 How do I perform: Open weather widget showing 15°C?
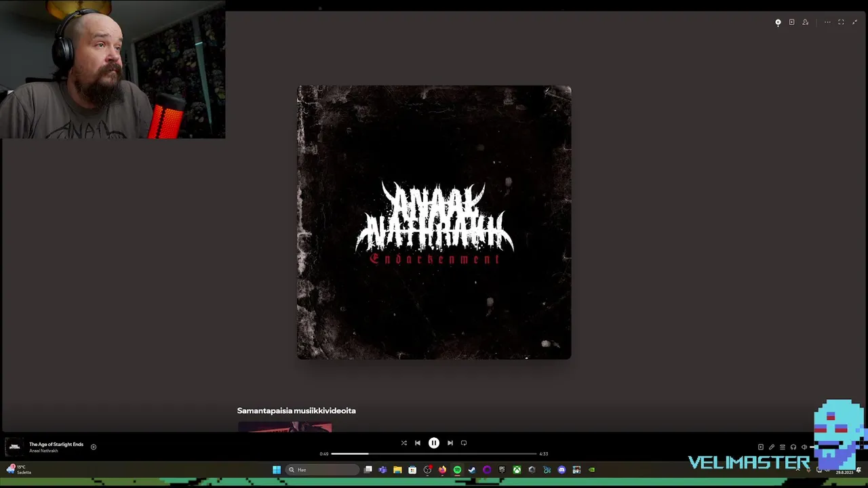pyautogui.click(x=19, y=470)
